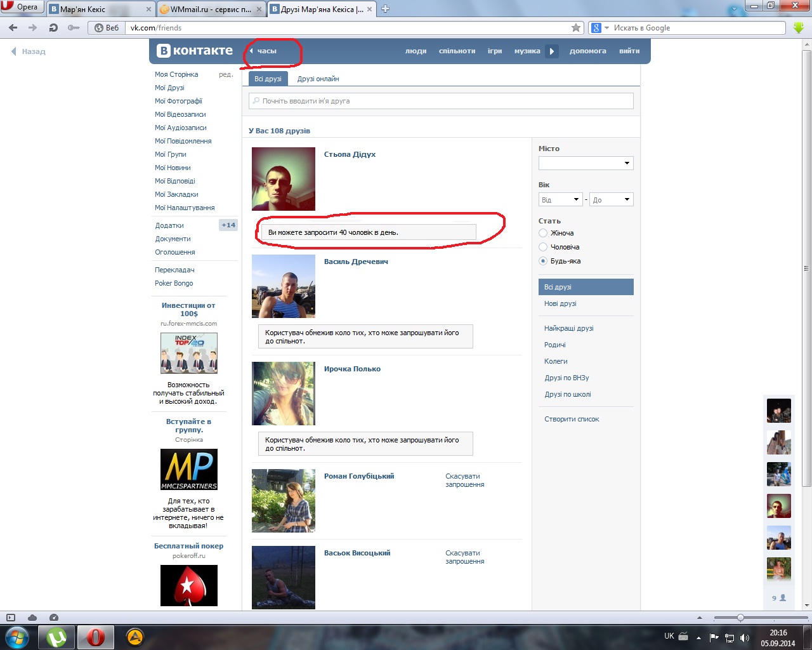
Task: Open Мої Повідомлення in the sidebar
Action: 183,141
